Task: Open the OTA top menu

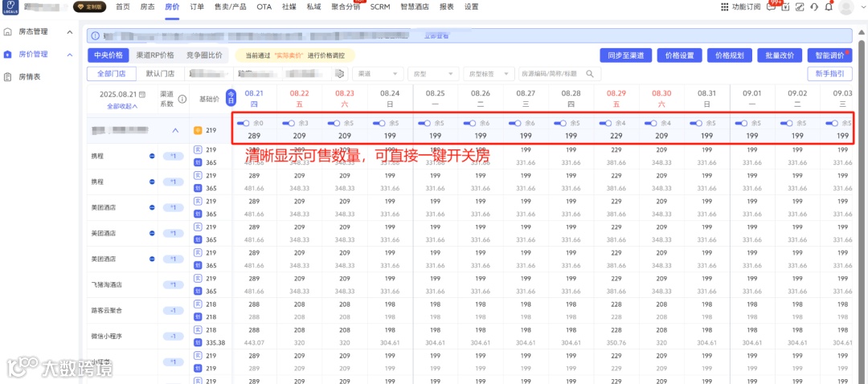Action: 264,7
